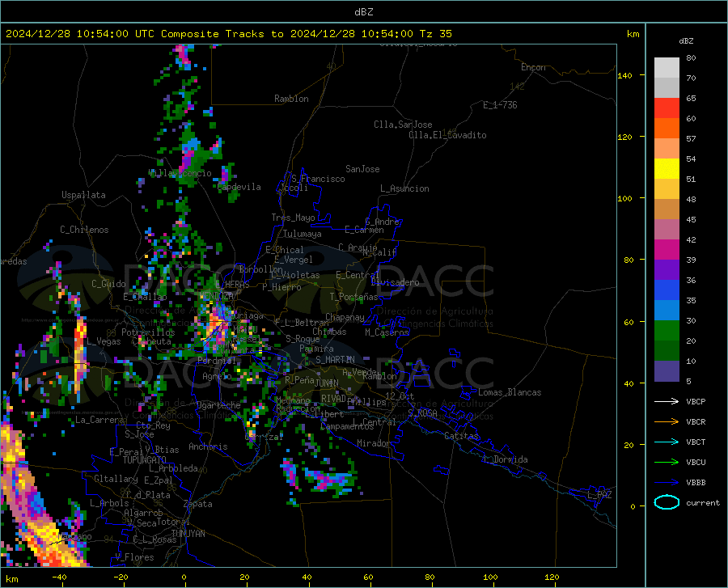Select the magenta swatch between 42 and 39
Image resolution: width=728 pixels, height=588 pixels.
click(x=667, y=250)
